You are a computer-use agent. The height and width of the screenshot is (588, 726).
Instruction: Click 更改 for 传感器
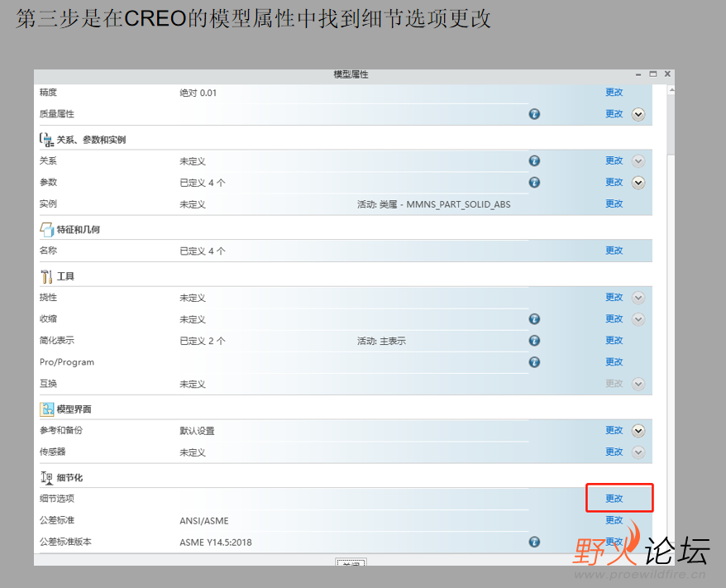(x=614, y=452)
